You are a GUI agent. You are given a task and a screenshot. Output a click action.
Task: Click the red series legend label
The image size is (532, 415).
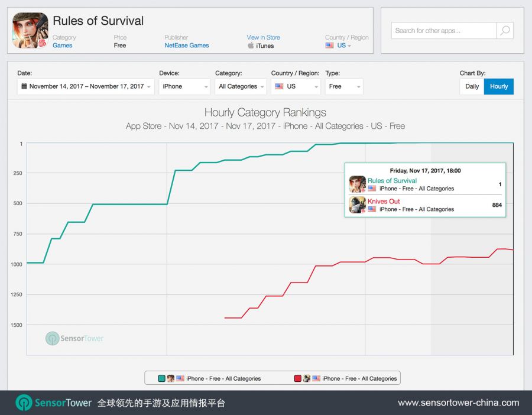pos(359,378)
